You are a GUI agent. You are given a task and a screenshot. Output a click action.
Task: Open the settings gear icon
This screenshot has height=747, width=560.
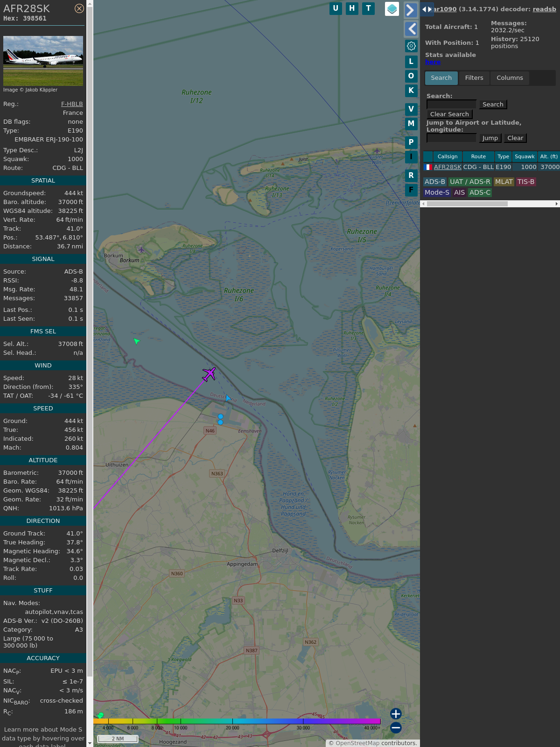(411, 46)
